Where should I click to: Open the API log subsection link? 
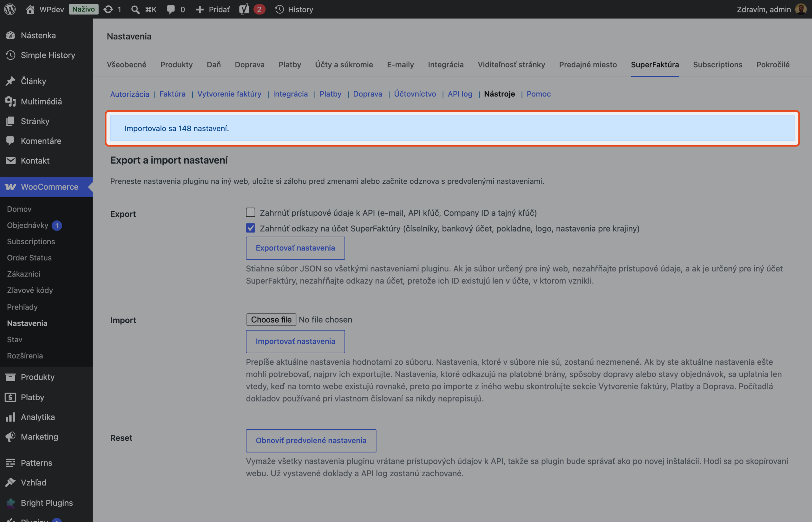[460, 94]
